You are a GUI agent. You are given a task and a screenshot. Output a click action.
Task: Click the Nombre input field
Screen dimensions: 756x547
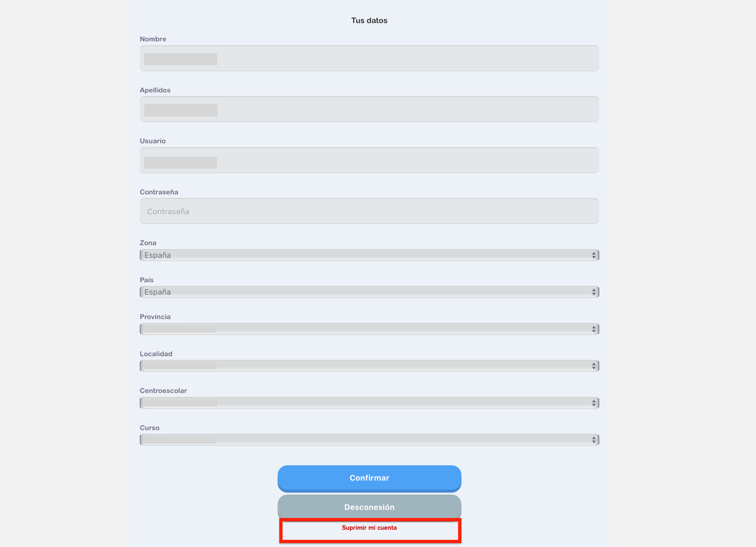(x=369, y=59)
